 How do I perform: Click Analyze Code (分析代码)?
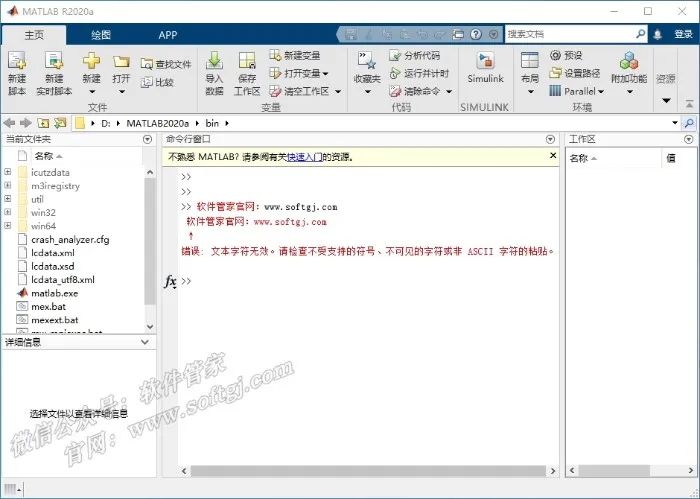point(414,55)
